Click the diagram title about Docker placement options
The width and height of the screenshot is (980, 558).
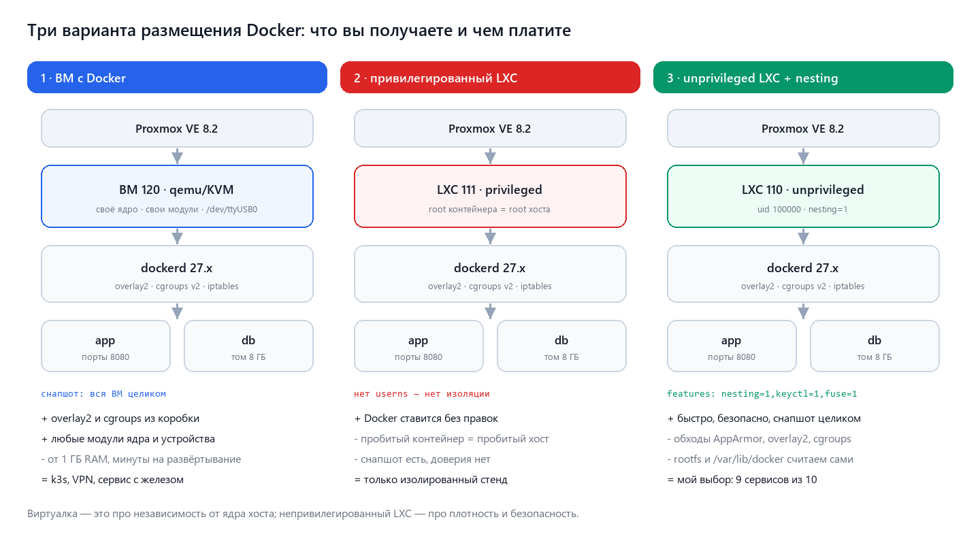[x=299, y=31]
